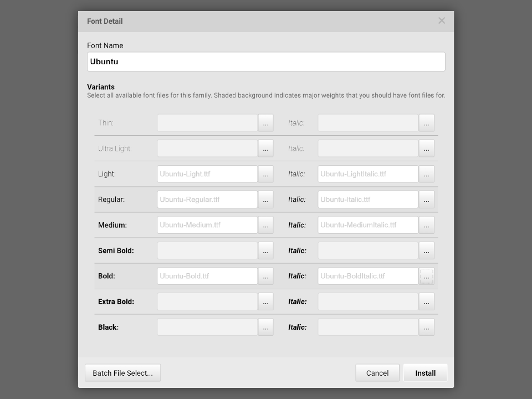The height and width of the screenshot is (399, 532).
Task: Browse to replace the Ubuntu-Regular.ttf file
Action: pyautogui.click(x=265, y=199)
